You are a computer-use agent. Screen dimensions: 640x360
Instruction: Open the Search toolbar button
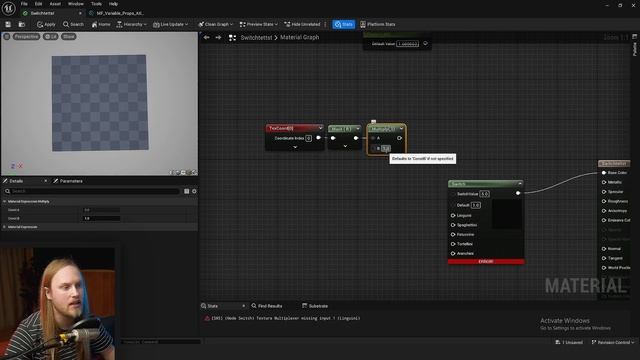pyautogui.click(x=73, y=24)
